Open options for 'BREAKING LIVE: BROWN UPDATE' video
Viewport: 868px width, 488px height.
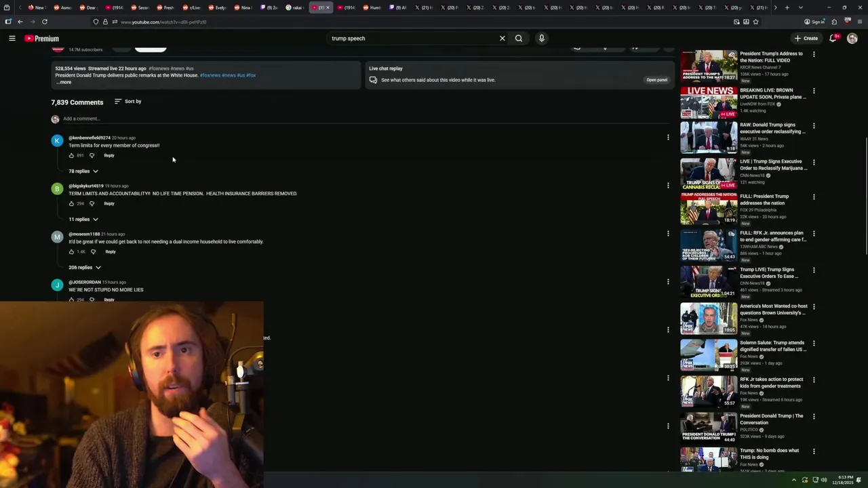pyautogui.click(x=814, y=91)
